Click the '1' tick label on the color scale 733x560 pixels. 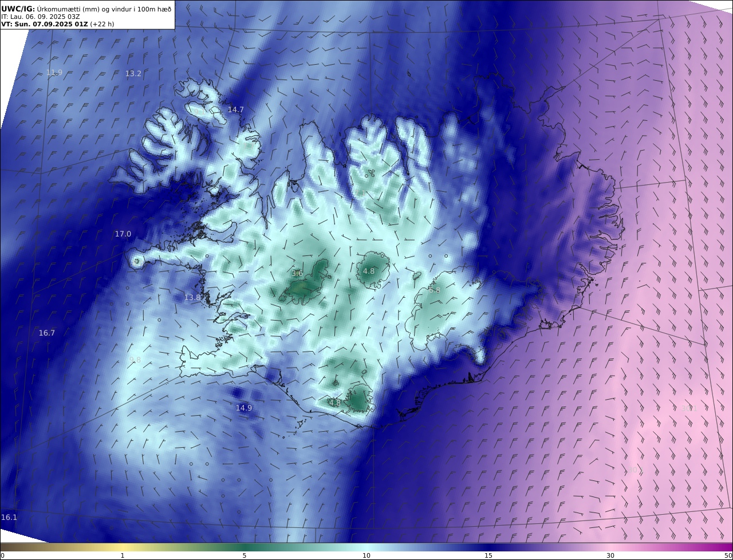[122, 555]
